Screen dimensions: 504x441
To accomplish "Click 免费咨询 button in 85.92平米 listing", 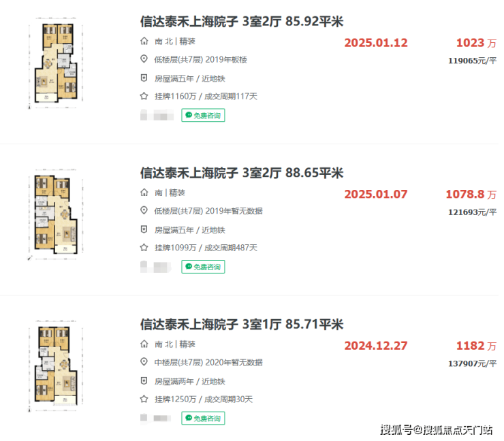I will click(203, 115).
